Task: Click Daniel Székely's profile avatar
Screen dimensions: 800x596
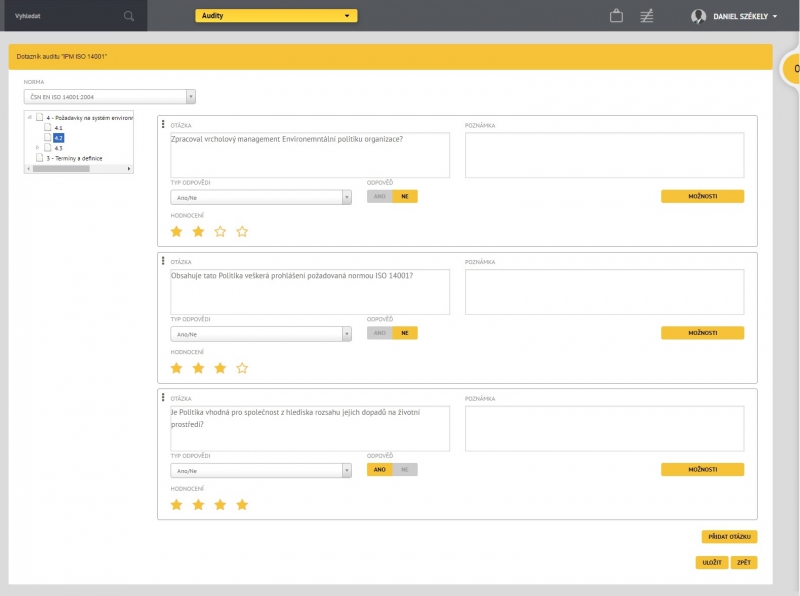Action: click(699, 16)
